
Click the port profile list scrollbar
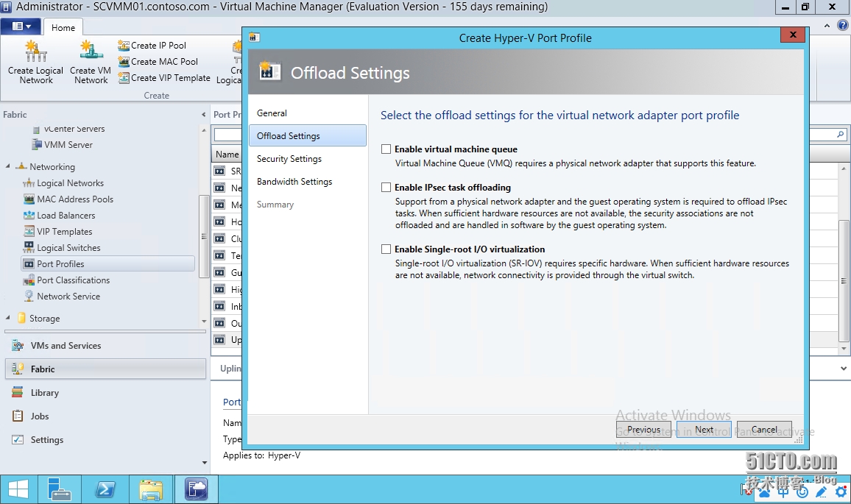(x=844, y=280)
